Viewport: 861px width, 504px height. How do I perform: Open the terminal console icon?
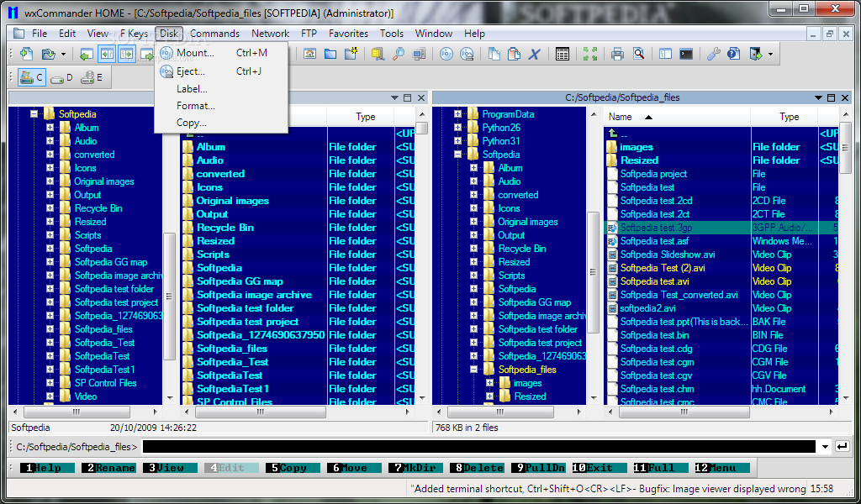686,54
